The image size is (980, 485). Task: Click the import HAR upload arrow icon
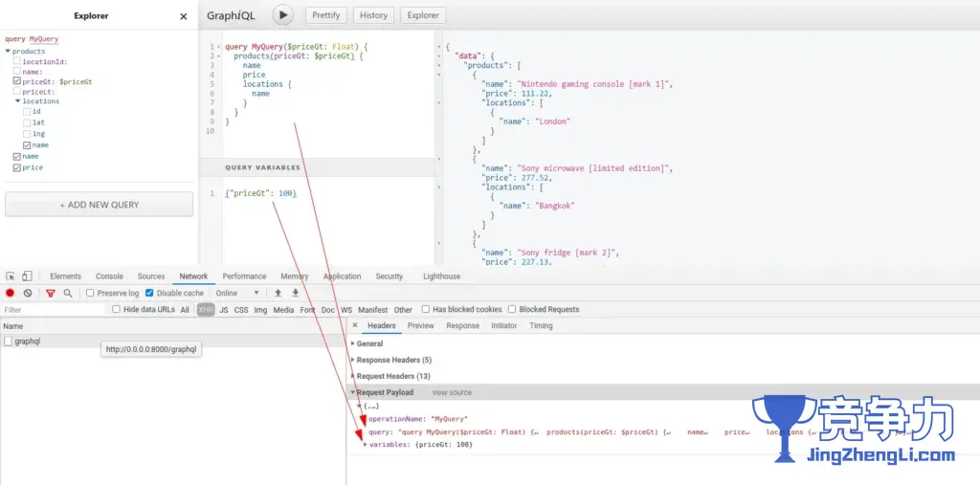[x=278, y=293]
